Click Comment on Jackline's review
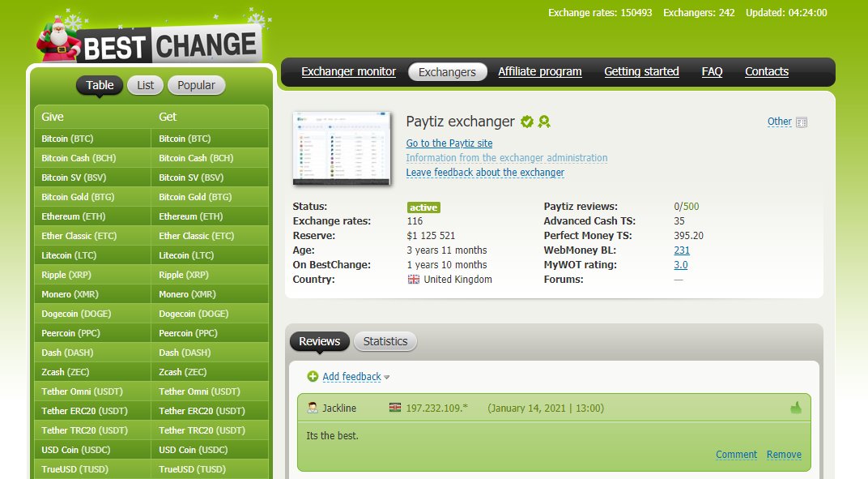Image resolution: width=868 pixels, height=479 pixels. (736, 455)
